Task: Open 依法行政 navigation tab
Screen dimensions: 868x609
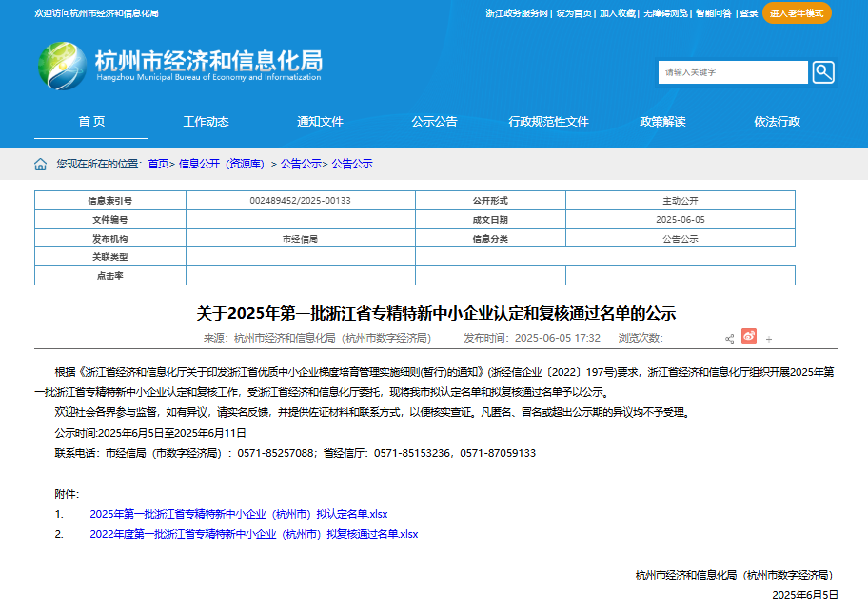Action: tap(778, 121)
